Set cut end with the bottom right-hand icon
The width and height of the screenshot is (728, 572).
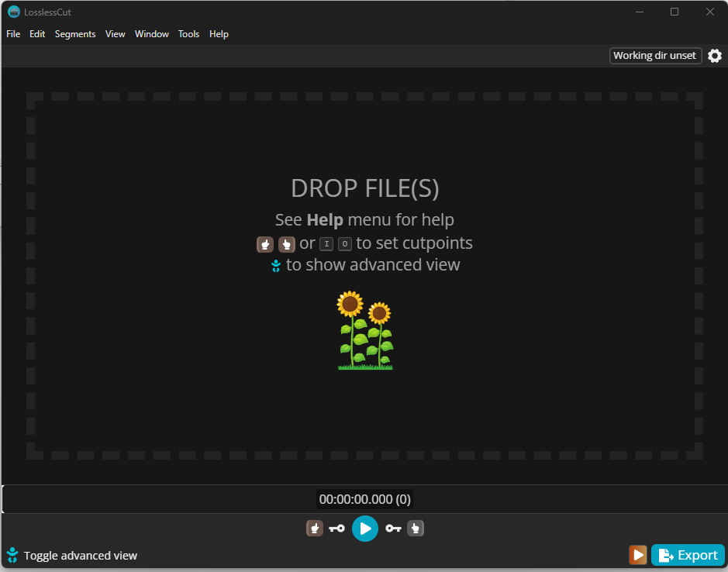[x=416, y=529]
